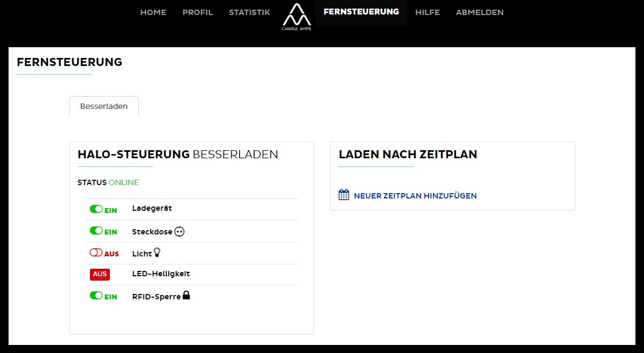
Task: Click the Charge Amps logo
Action: 296,16
